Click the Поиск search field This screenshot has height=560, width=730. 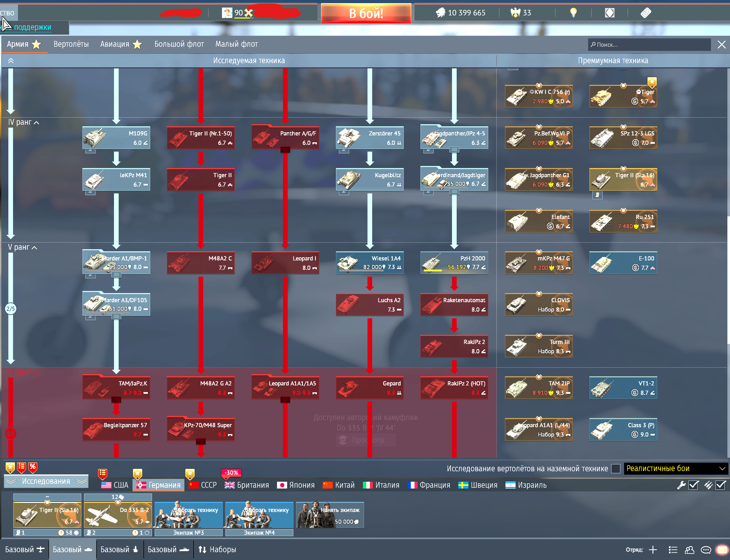(649, 45)
